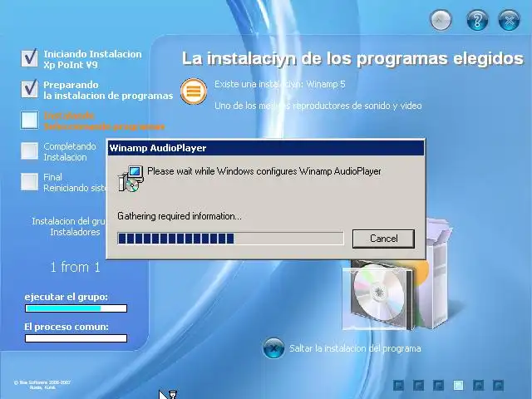Click the round up-arrow button at top
532x399 pixels.
(x=441, y=20)
